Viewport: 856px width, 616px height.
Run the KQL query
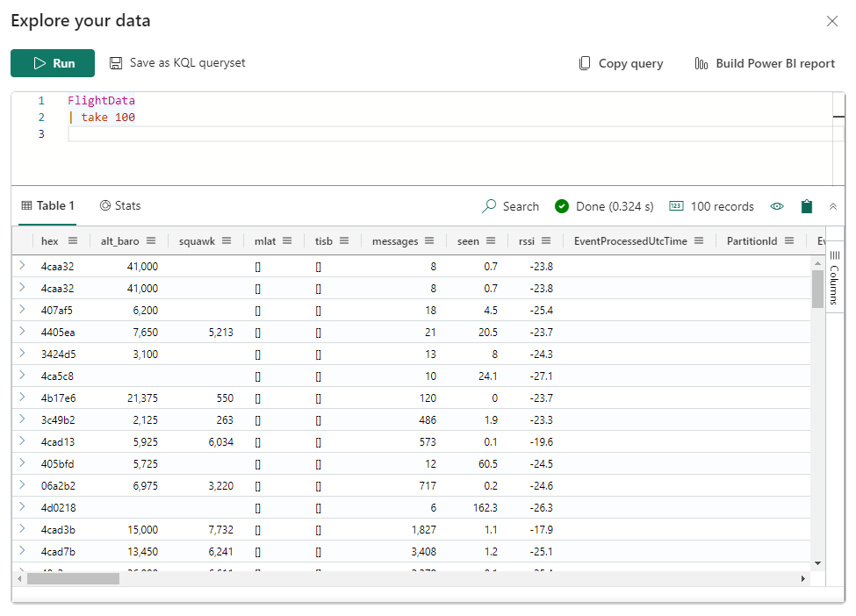coord(53,63)
